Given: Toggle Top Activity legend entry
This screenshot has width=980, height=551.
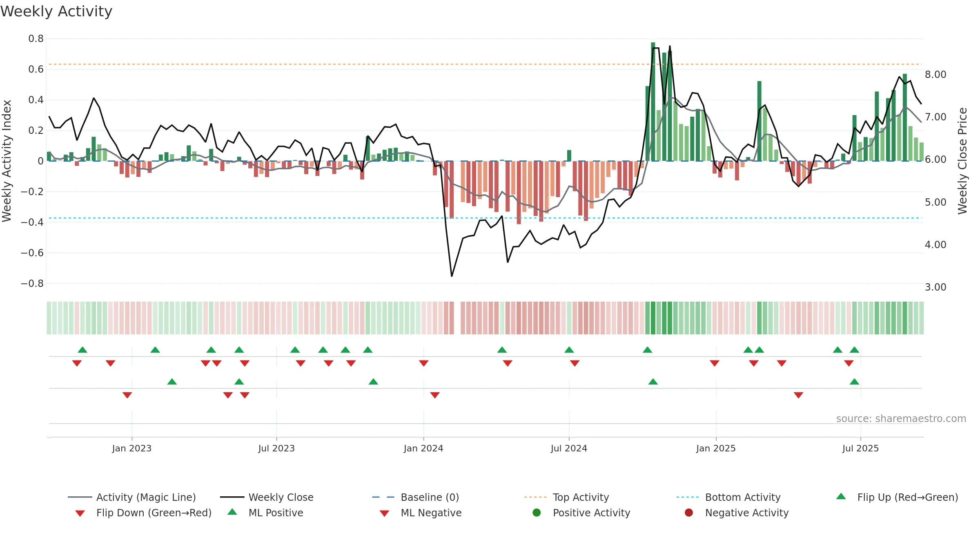Looking at the screenshot, I should coord(567,497).
